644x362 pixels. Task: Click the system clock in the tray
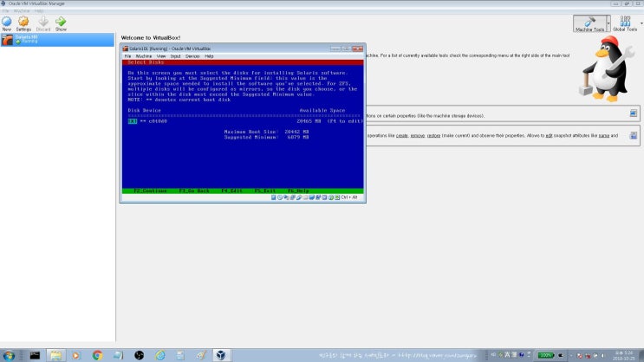[623, 355]
